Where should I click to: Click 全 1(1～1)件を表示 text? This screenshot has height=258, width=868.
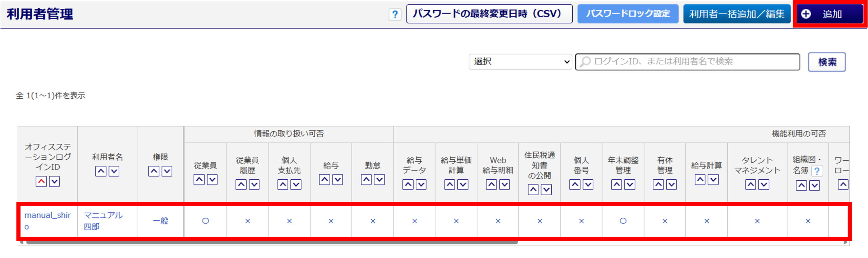click(x=51, y=96)
